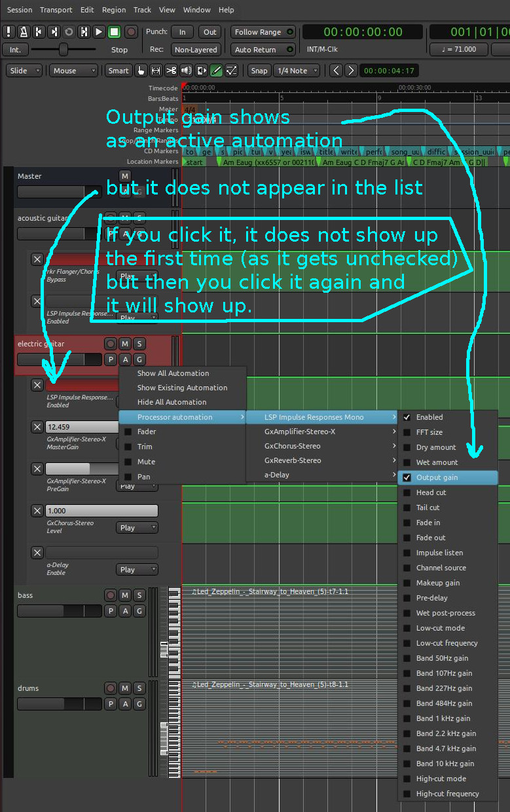The image size is (510, 812).
Task: Click the Auto Return button
Action: pos(263,50)
